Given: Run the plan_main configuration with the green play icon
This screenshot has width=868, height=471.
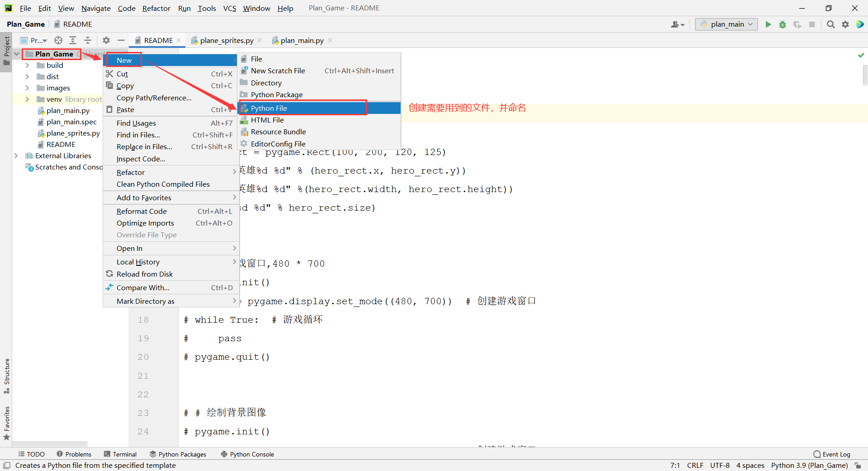Looking at the screenshot, I should click(x=768, y=24).
